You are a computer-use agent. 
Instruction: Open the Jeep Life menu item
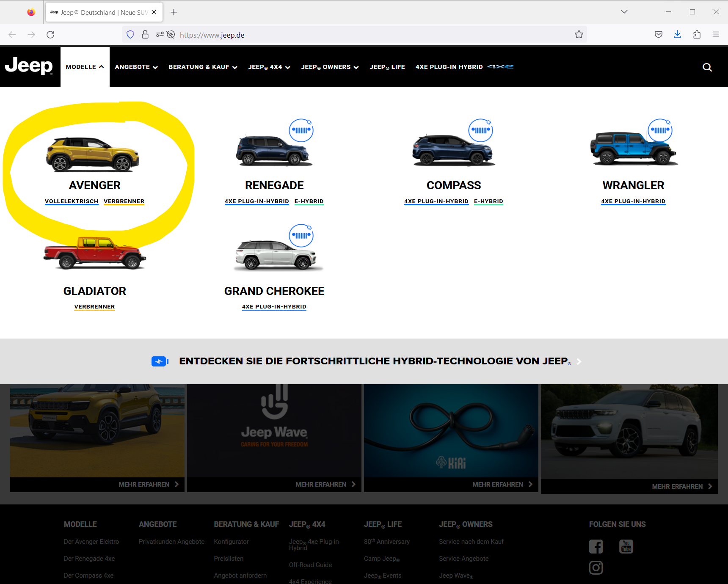(x=387, y=67)
